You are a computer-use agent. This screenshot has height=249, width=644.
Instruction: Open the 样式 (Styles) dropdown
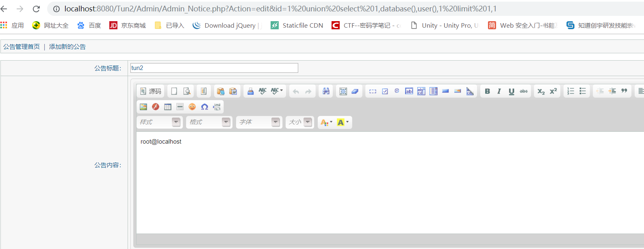pyautogui.click(x=160, y=122)
